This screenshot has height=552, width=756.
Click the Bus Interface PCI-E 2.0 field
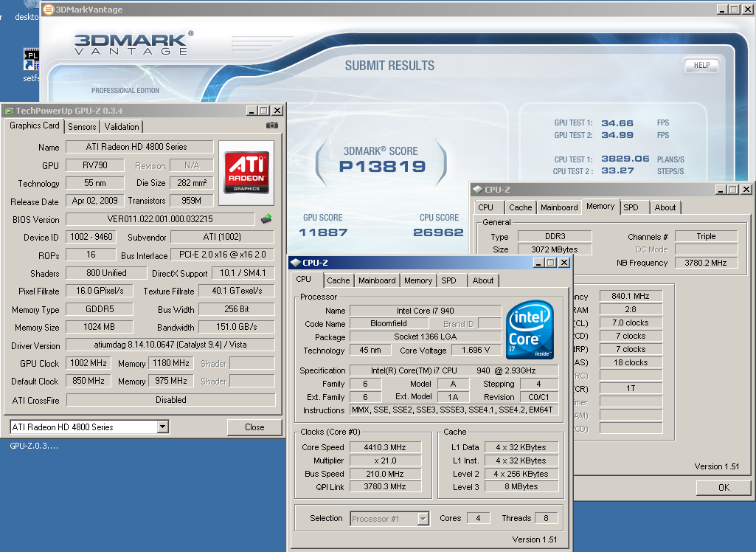(222, 255)
